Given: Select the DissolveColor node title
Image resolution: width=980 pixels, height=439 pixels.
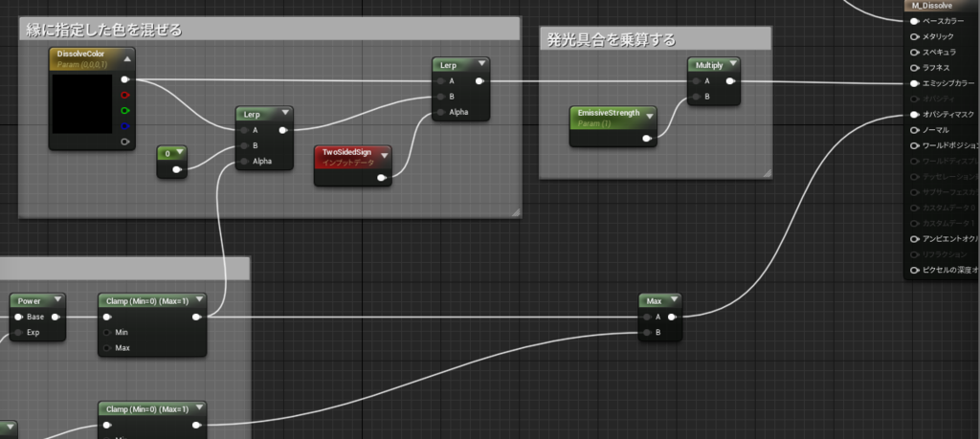Looking at the screenshot, I should click(80, 55).
